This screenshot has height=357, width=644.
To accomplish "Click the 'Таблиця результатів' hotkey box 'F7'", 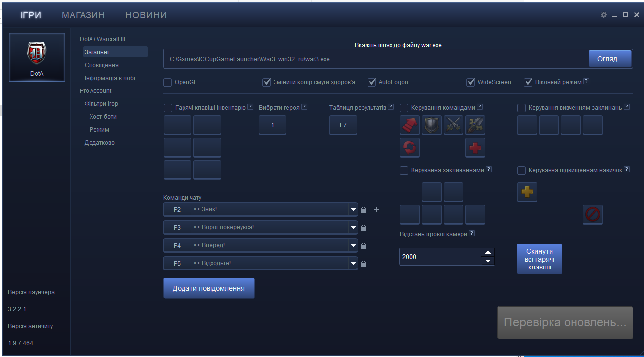I will [x=343, y=125].
